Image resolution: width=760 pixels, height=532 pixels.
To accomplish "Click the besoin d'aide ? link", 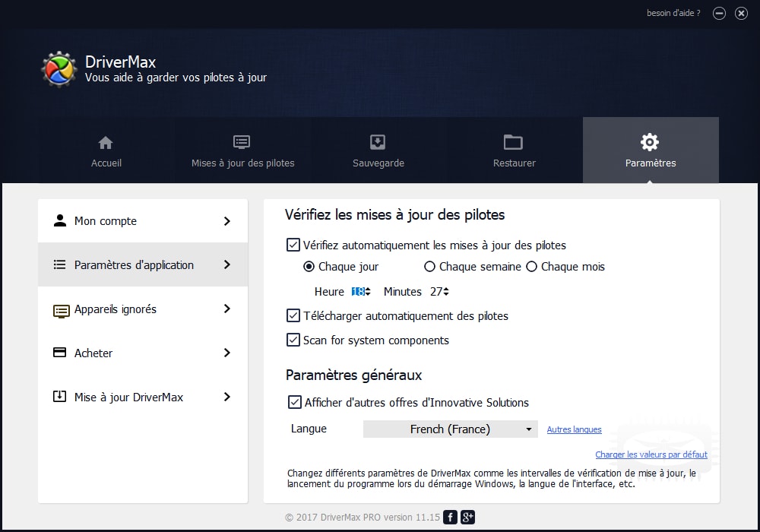I will tap(673, 13).
